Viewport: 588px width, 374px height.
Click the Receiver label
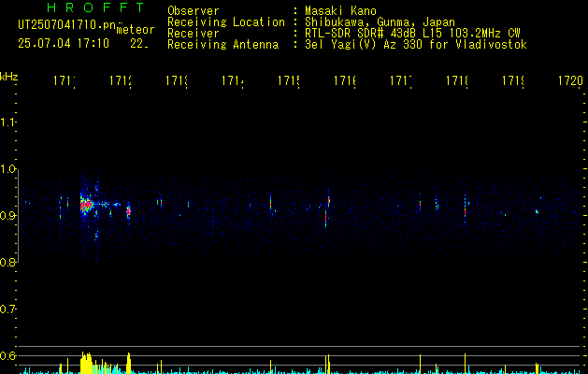pyautogui.click(x=194, y=34)
